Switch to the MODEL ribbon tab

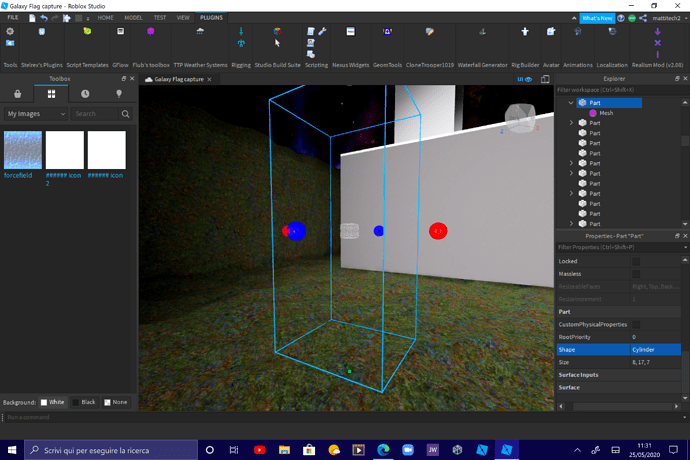(133, 18)
